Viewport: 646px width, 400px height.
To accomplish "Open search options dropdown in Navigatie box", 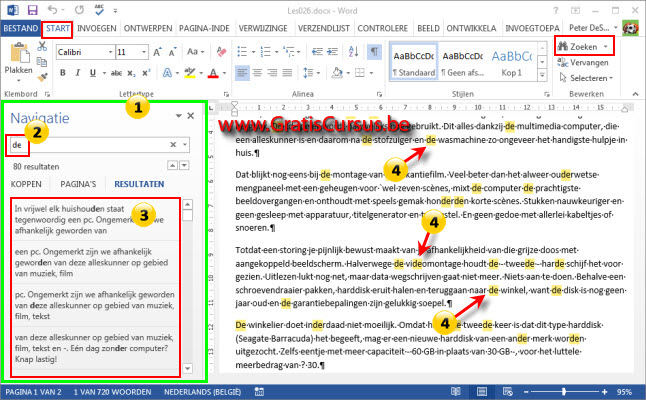I will [x=185, y=145].
